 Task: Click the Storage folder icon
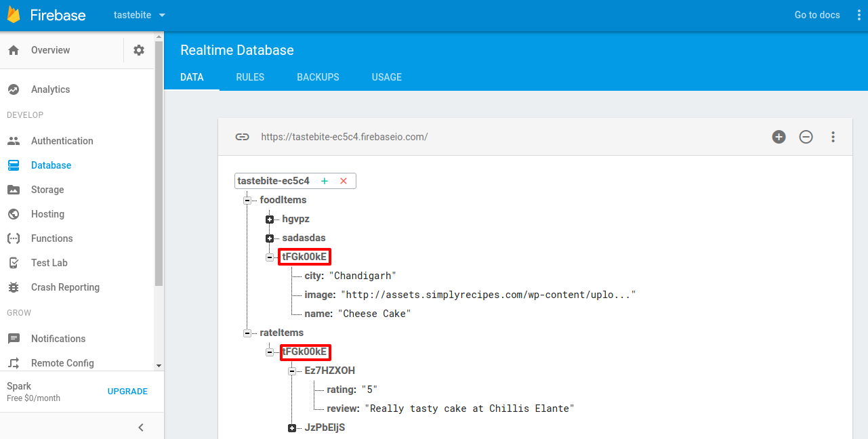point(14,190)
